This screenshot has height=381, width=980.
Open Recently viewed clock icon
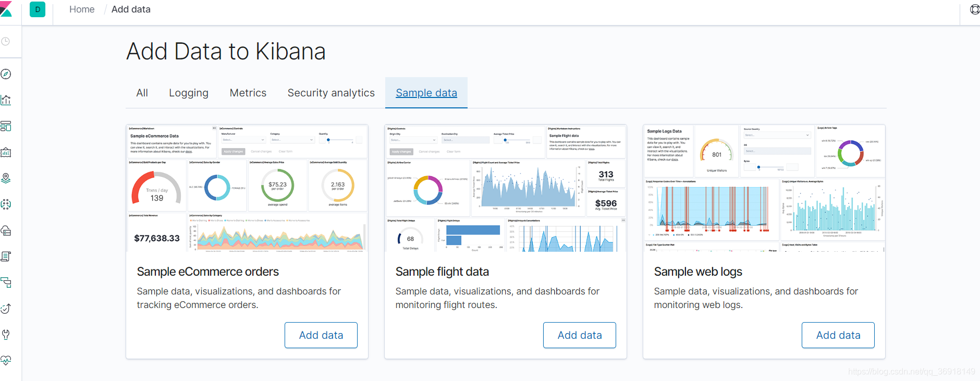(5, 41)
